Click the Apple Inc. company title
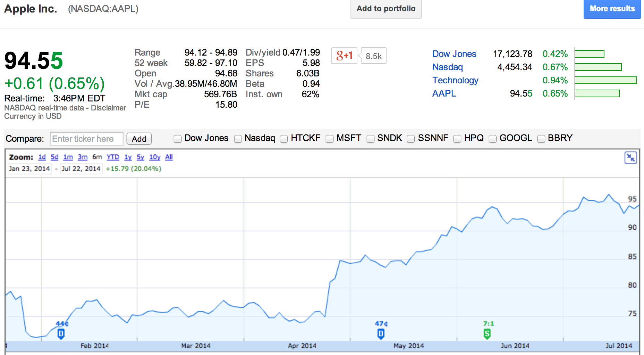This screenshot has height=355, width=644. click(31, 9)
